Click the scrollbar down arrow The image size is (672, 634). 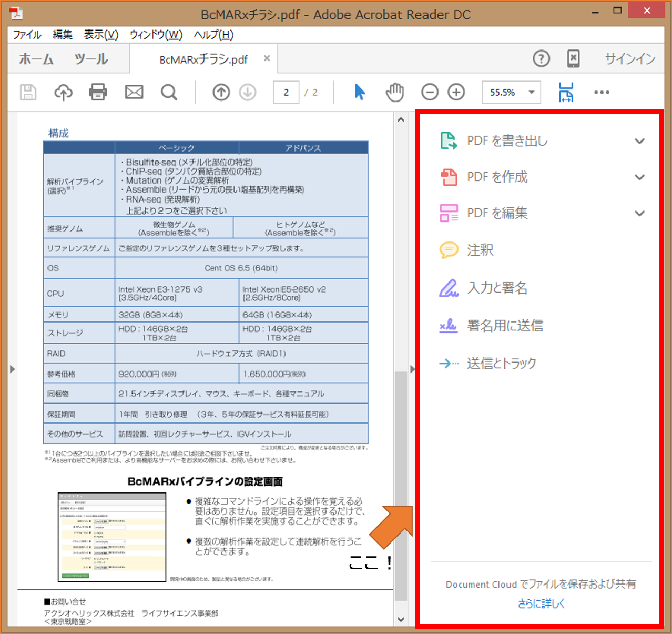pos(401,620)
